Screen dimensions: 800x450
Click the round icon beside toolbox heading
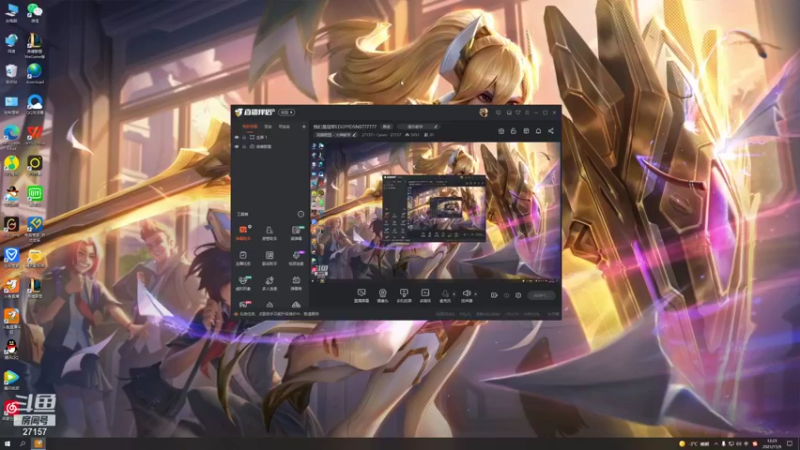[x=301, y=214]
